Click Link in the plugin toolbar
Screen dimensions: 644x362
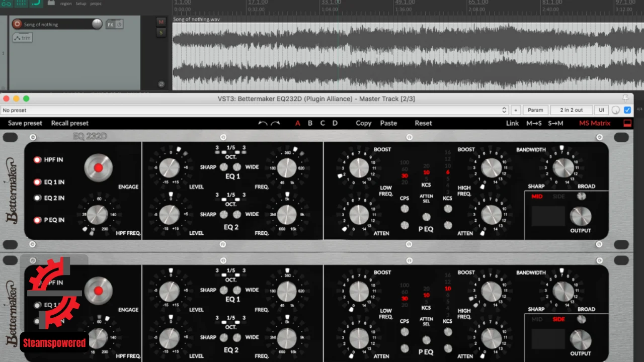click(512, 123)
